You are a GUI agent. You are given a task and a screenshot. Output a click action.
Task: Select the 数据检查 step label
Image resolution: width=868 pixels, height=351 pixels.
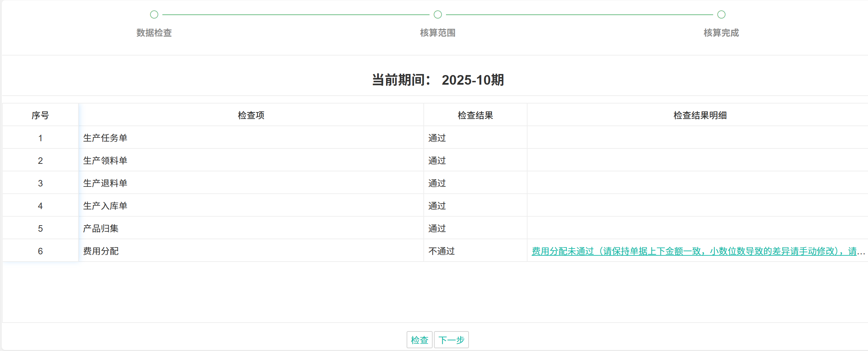pos(154,33)
